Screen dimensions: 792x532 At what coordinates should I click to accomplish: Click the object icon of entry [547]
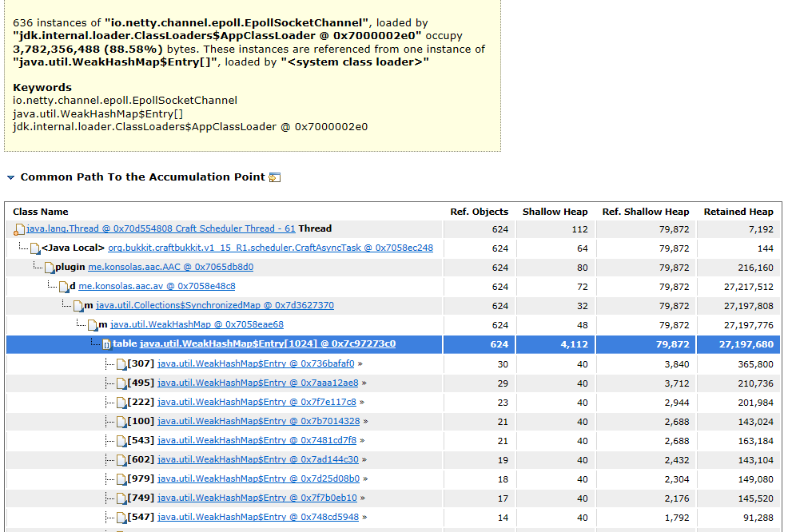(x=121, y=518)
